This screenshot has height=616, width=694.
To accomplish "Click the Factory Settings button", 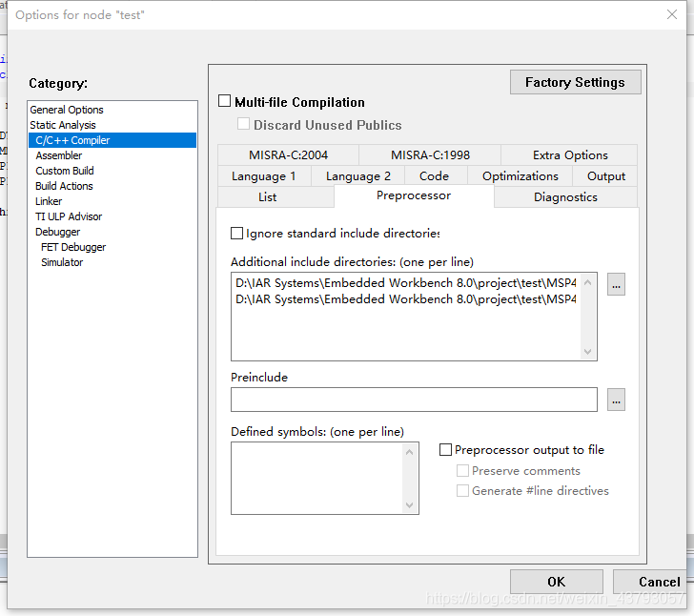I will point(575,82).
